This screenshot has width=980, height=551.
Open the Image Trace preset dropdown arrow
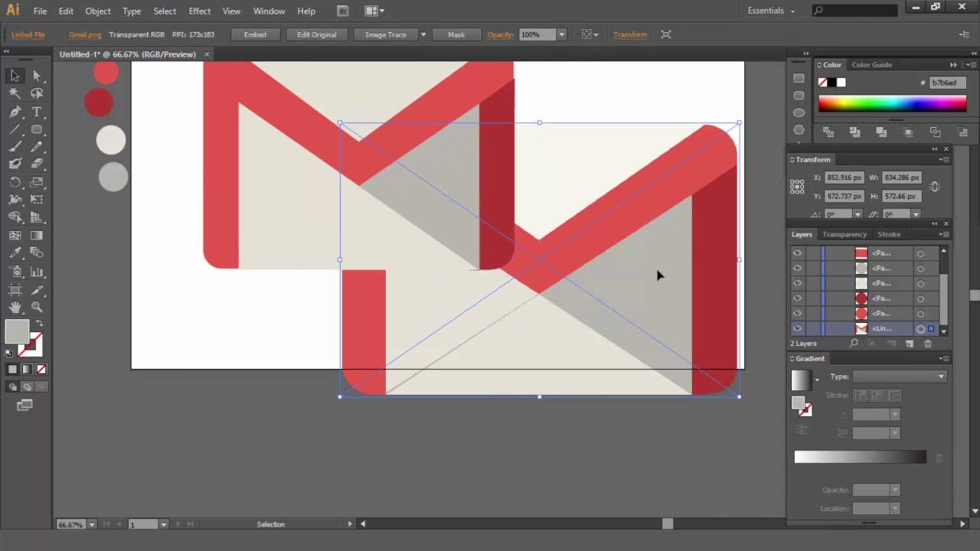point(423,34)
